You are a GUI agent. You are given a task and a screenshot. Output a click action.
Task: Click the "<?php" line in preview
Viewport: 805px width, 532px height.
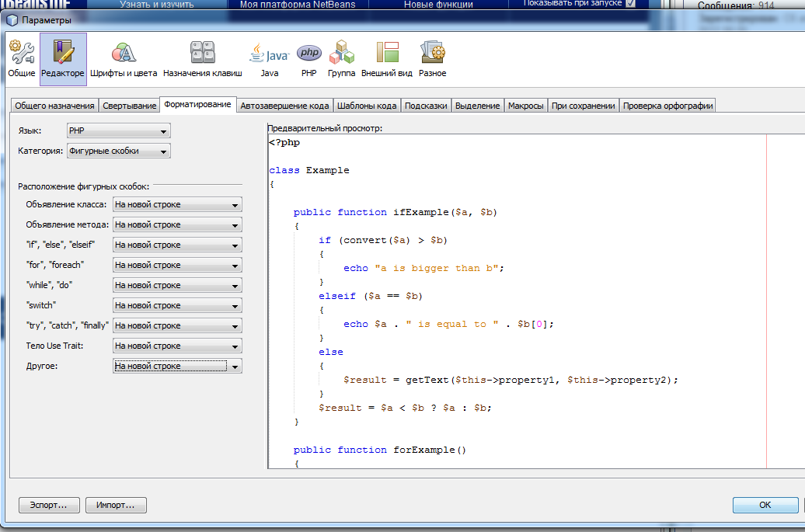click(284, 142)
